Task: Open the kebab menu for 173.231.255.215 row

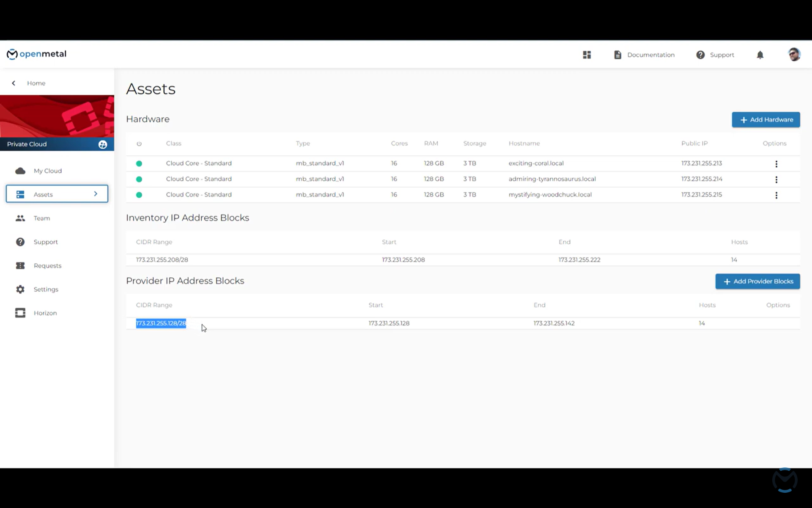Action: 776,195
